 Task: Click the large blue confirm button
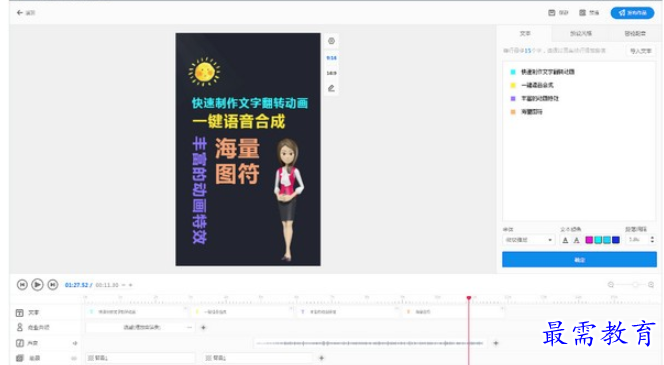pyautogui.click(x=579, y=260)
